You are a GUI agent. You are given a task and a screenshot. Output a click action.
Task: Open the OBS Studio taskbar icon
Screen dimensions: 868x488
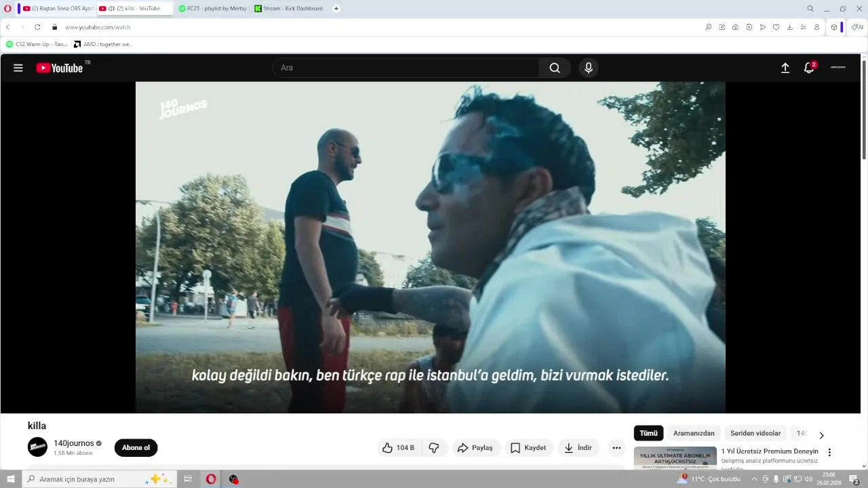click(234, 479)
